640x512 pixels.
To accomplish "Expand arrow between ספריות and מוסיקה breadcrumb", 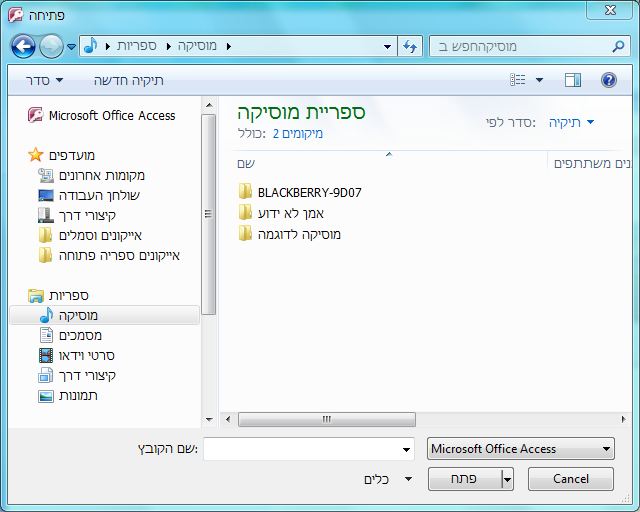I will click(x=168, y=47).
